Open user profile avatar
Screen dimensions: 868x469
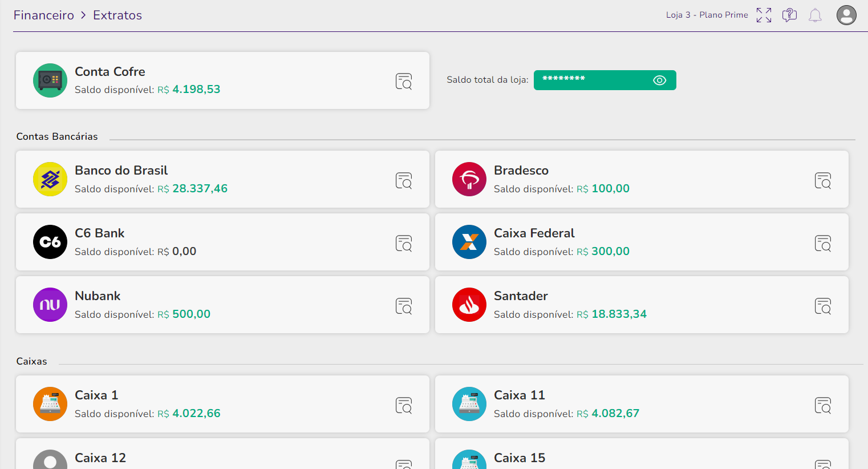846,15
